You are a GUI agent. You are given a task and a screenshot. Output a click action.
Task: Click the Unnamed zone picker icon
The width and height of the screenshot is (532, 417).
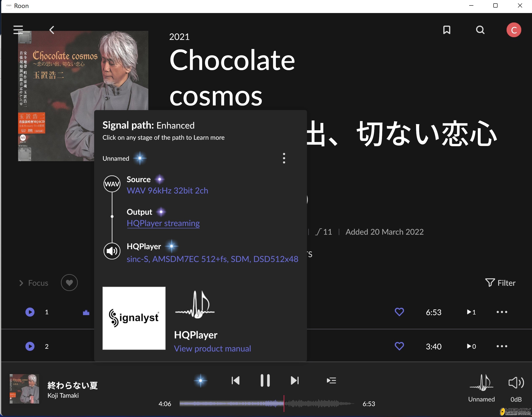481,383
